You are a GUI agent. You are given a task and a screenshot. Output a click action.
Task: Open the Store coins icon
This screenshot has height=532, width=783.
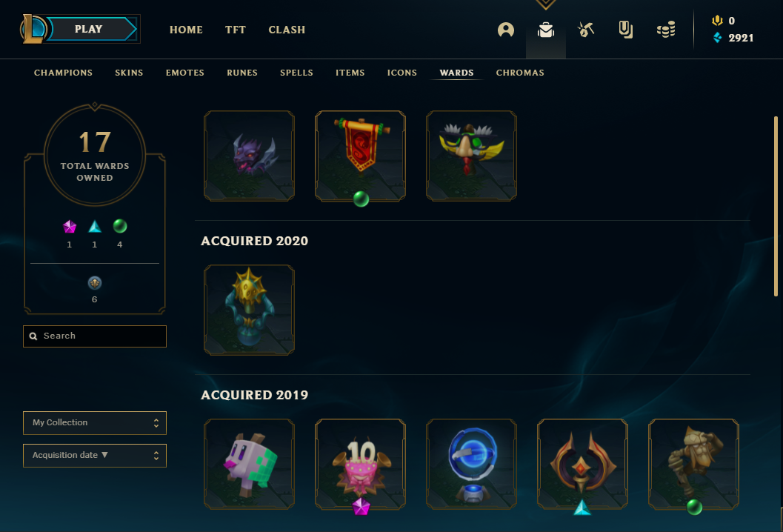click(666, 30)
